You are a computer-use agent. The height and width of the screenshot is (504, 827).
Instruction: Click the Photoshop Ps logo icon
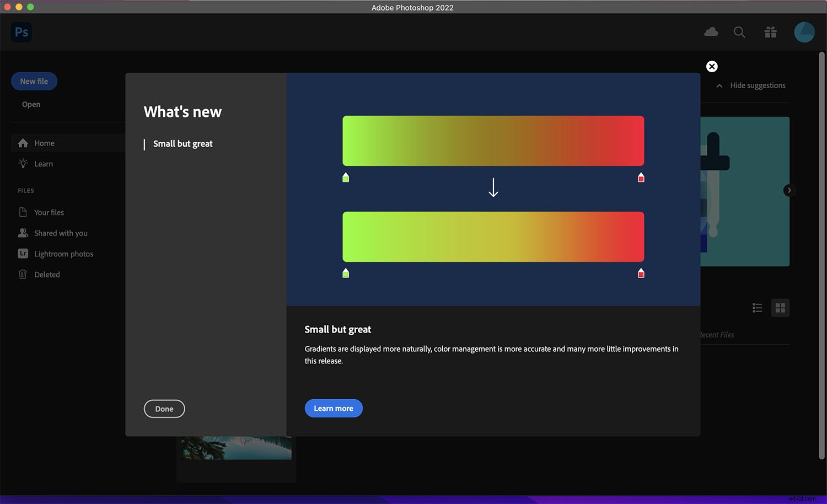[x=22, y=32]
